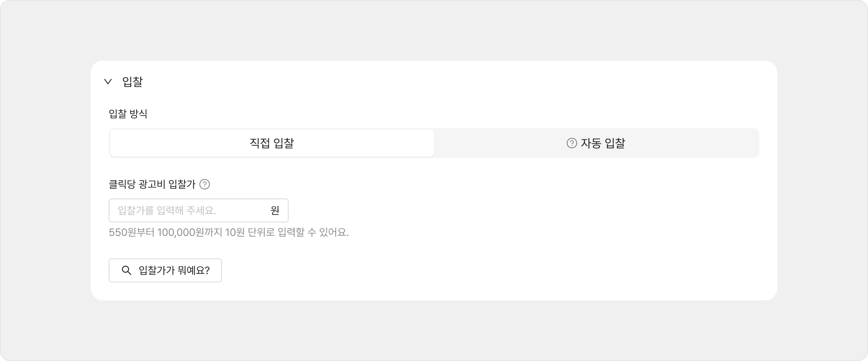Click the 입찰 word in 직접 입찰 tab
Image resolution: width=868 pixels, height=361 pixels.
tap(284, 143)
